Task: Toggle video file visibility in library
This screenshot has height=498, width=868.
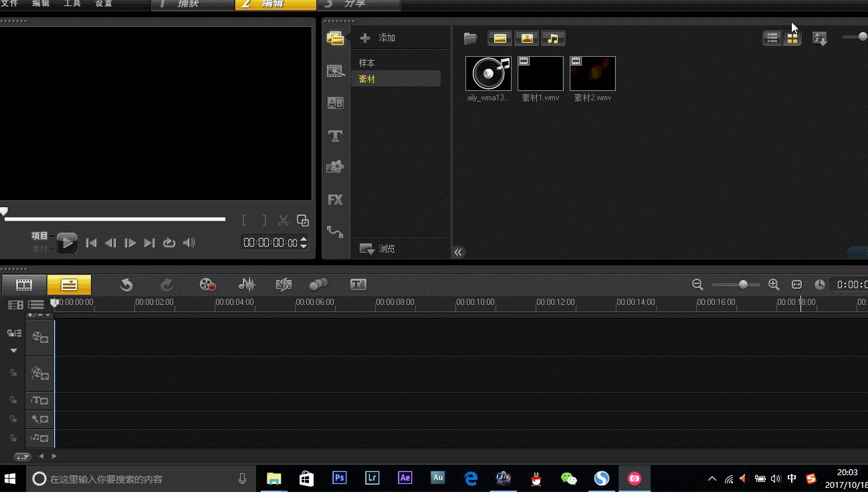Action: pos(500,39)
